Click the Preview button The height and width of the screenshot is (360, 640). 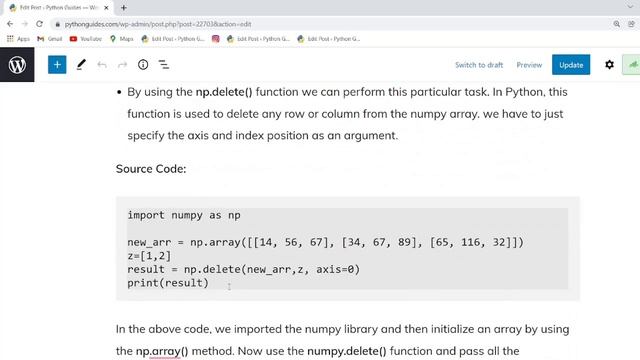click(529, 65)
